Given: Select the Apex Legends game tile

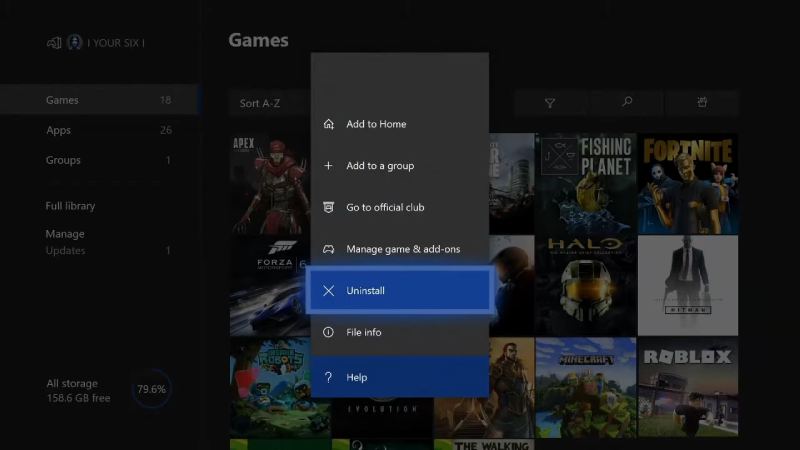Looking at the screenshot, I should 270,184.
